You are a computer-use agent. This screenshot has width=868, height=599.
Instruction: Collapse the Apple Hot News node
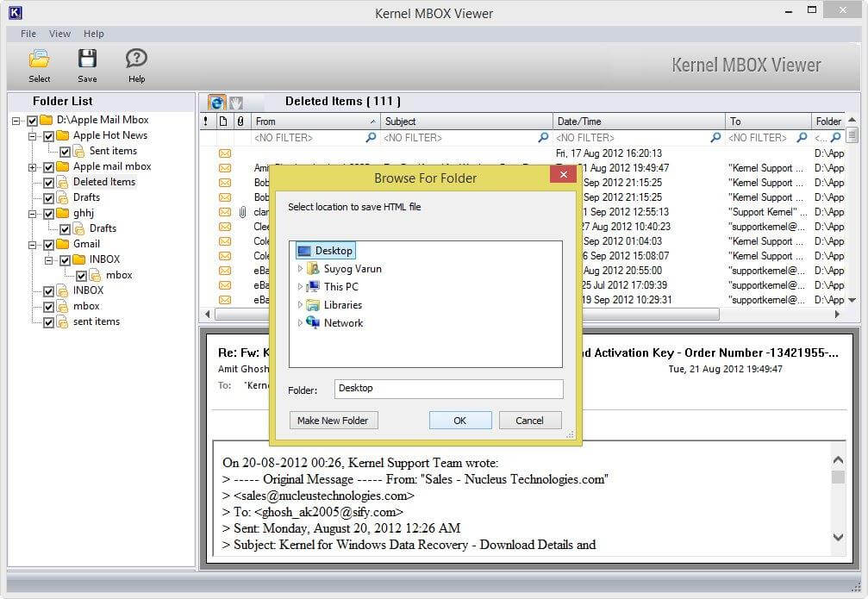click(33, 135)
